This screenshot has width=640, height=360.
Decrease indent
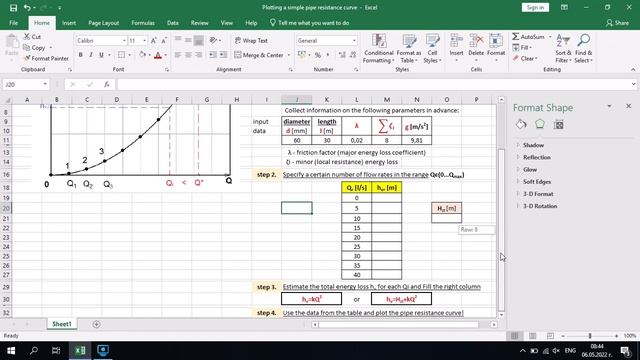(213, 55)
